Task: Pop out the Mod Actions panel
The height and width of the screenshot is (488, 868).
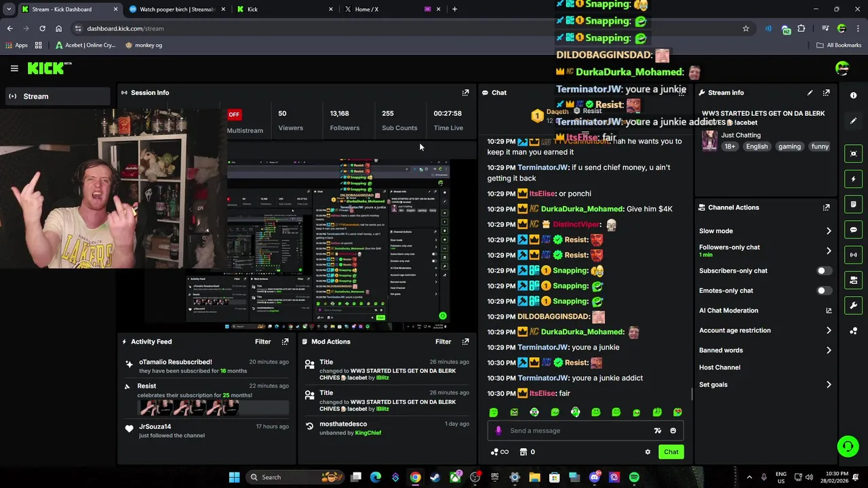Action: coord(465,342)
